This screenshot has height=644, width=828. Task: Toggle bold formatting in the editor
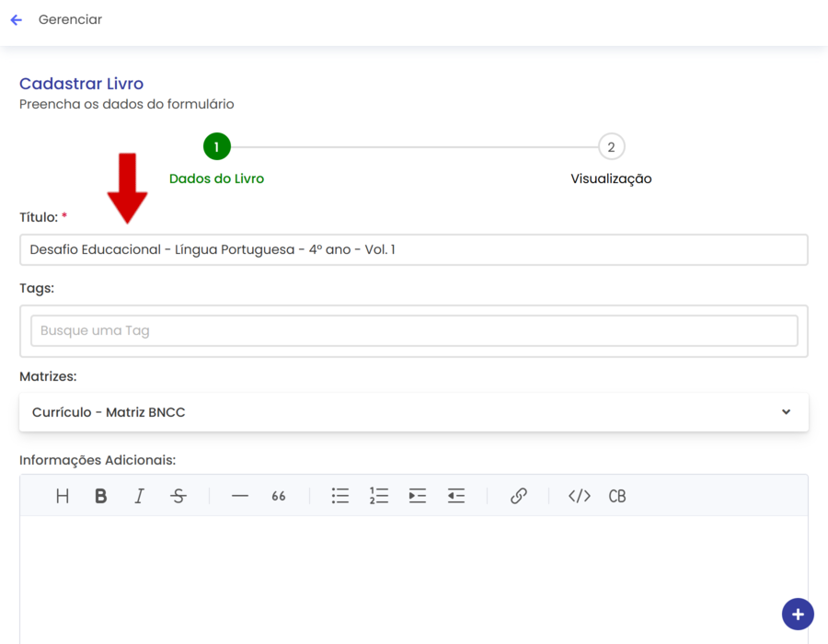pos(101,496)
